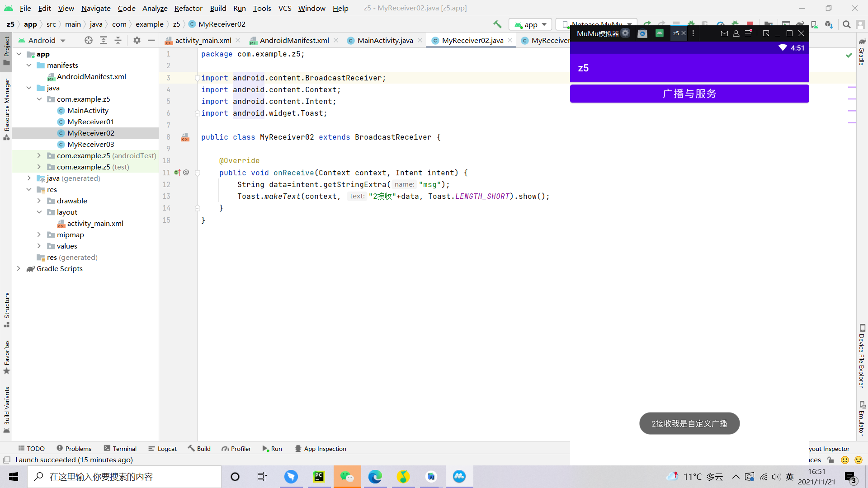The height and width of the screenshot is (488, 868).
Task: Click Search Everywhere magnifier icon
Action: [x=847, y=24]
